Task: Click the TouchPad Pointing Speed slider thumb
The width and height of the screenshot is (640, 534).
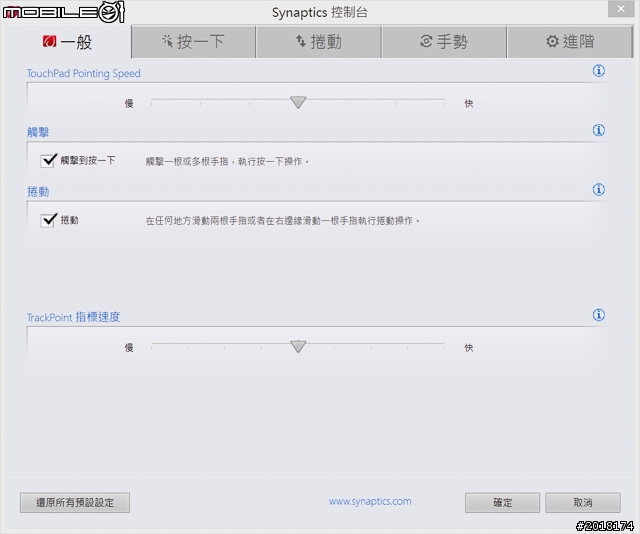Action: coord(298,102)
